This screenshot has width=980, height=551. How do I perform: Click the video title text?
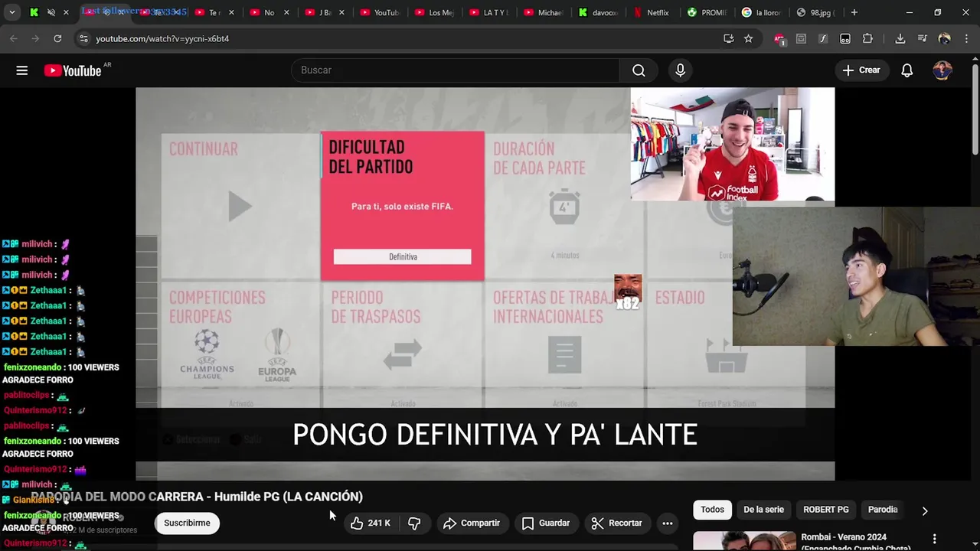pos(197,497)
